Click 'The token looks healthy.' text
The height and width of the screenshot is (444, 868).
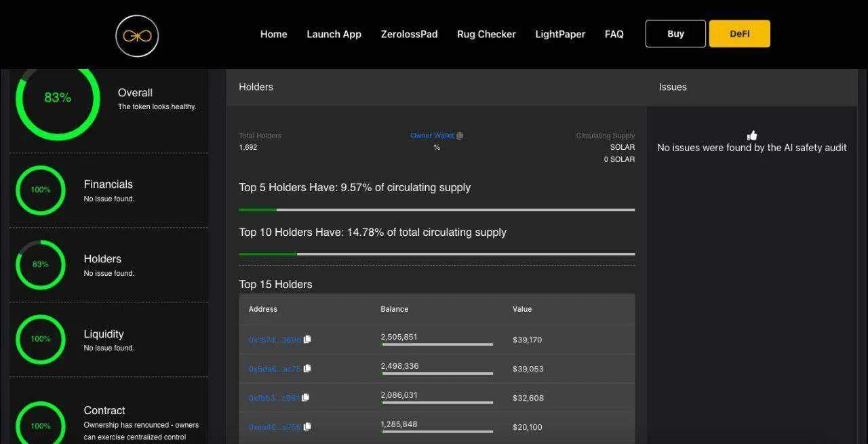click(157, 106)
